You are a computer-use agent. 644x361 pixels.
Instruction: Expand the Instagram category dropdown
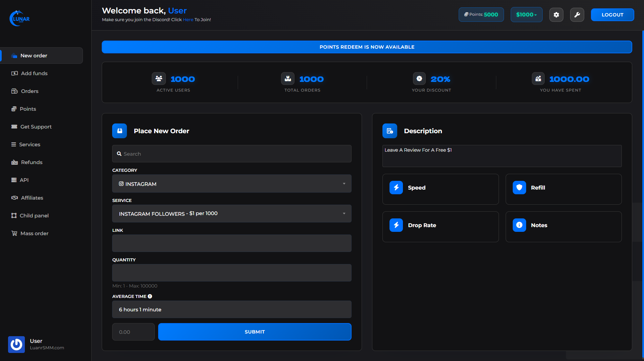(232, 184)
